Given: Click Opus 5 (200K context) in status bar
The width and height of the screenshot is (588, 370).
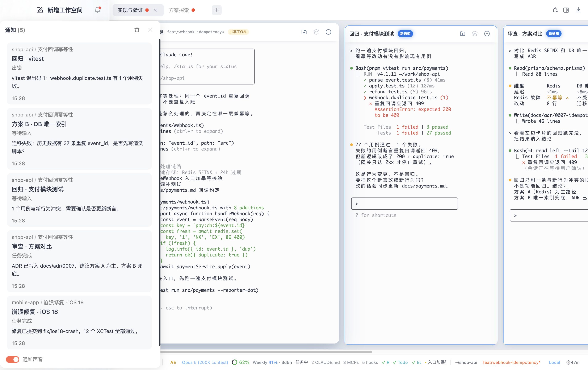Looking at the screenshot, I should [205, 362].
